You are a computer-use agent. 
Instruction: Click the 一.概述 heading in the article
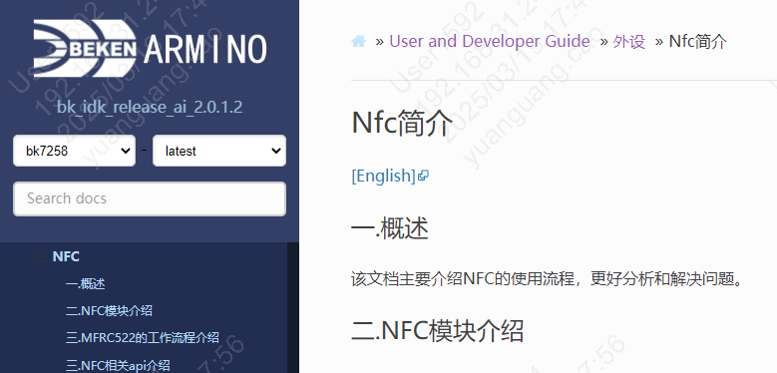(x=389, y=229)
